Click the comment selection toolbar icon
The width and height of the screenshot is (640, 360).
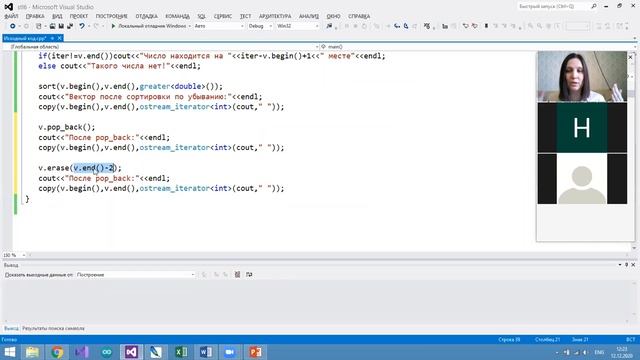[x=465, y=26]
